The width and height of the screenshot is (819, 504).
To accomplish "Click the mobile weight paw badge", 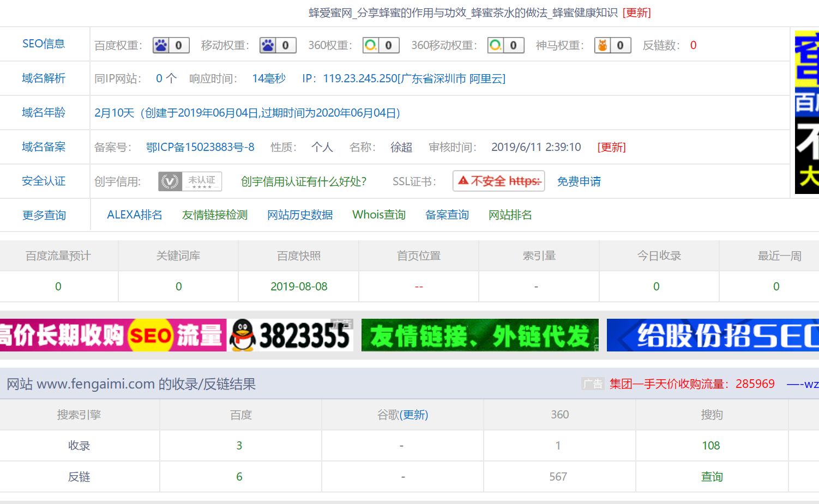I will pos(278,45).
